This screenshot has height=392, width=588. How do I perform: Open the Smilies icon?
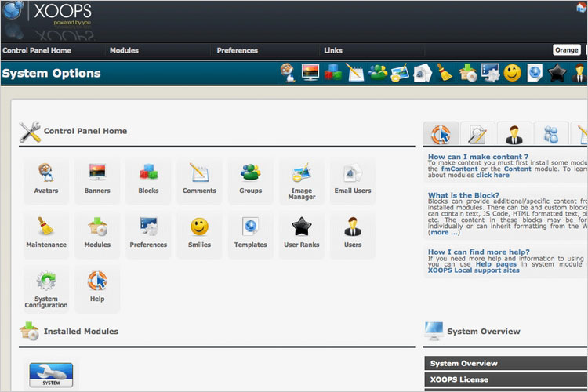click(x=199, y=232)
